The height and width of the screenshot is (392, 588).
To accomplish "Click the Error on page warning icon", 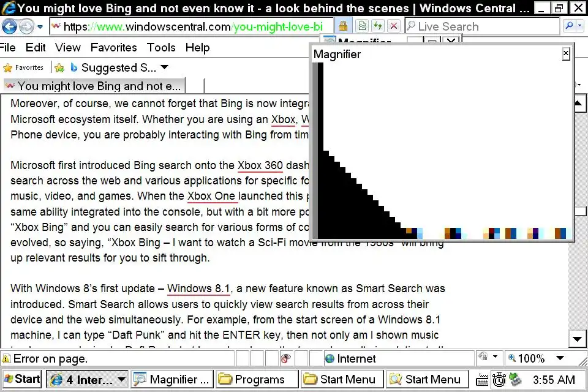I will pyautogui.click(x=6, y=358).
